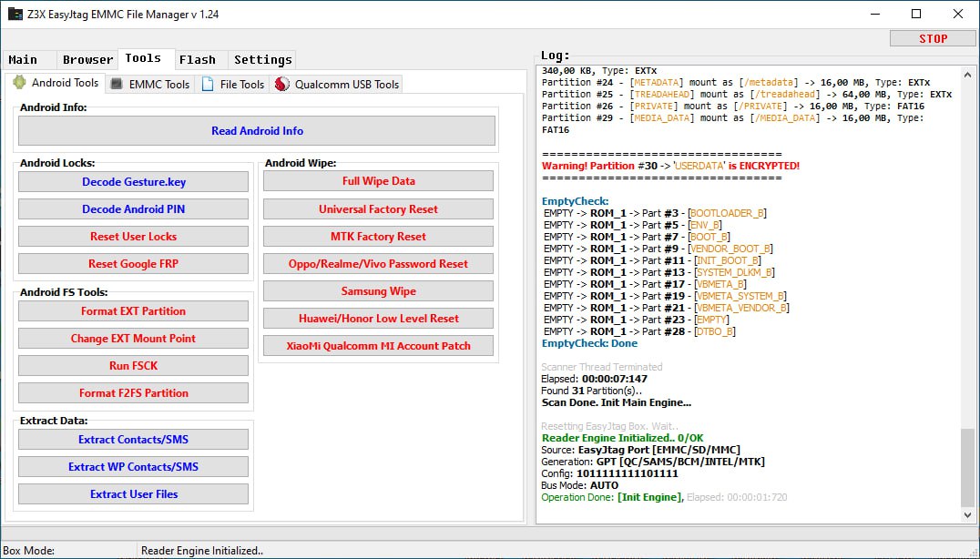Go to the Flash tab

200,60
